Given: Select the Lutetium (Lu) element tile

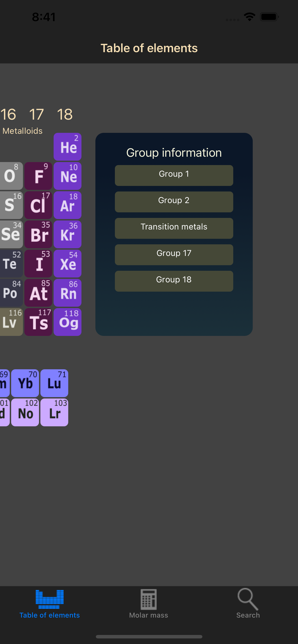Looking at the screenshot, I should coord(54,383).
